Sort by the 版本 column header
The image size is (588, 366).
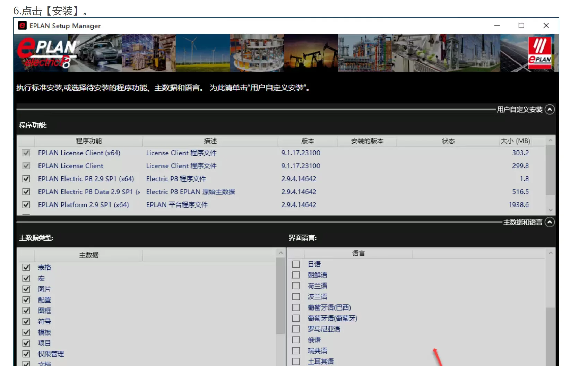click(308, 141)
